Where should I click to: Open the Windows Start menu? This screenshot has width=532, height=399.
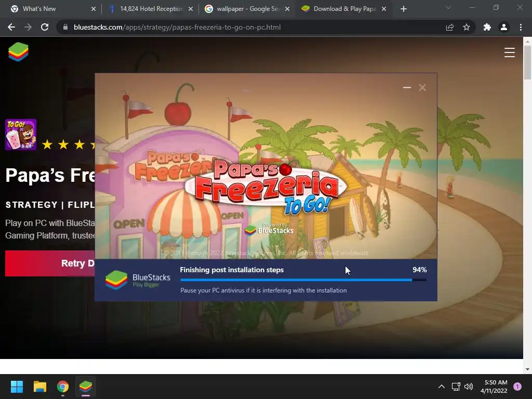17,387
